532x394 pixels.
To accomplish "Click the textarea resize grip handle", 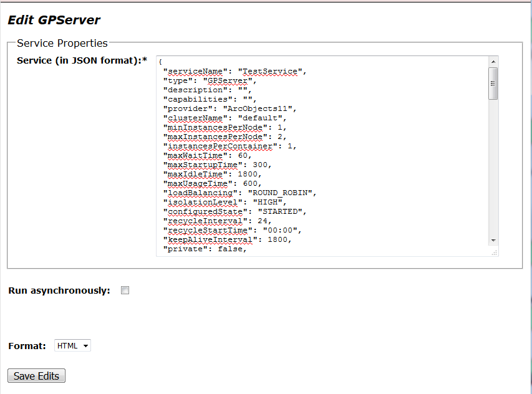I will (x=495, y=252).
